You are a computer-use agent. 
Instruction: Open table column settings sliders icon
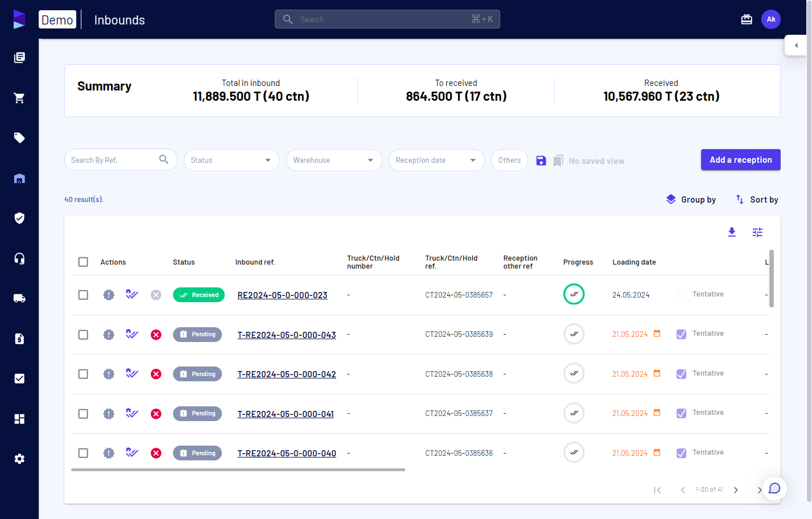(757, 232)
